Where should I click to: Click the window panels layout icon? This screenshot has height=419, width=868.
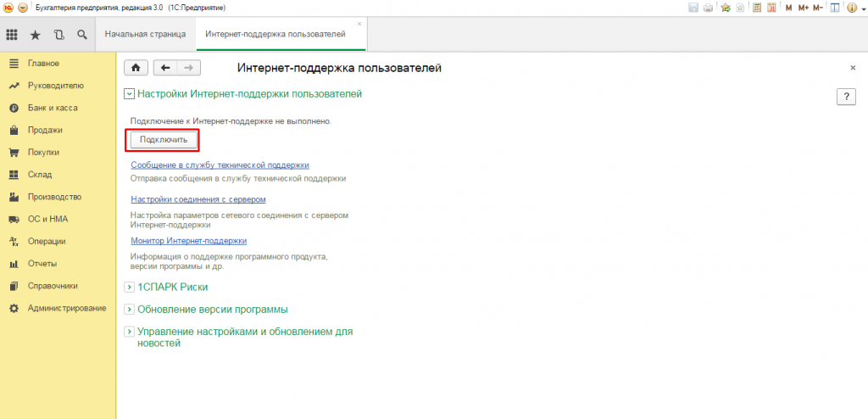(835, 8)
